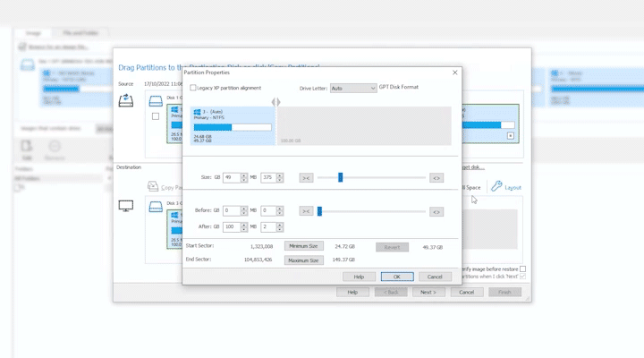644x358 pixels.
Task: Click Help in Partition Properties dialog
Action: [359, 277]
